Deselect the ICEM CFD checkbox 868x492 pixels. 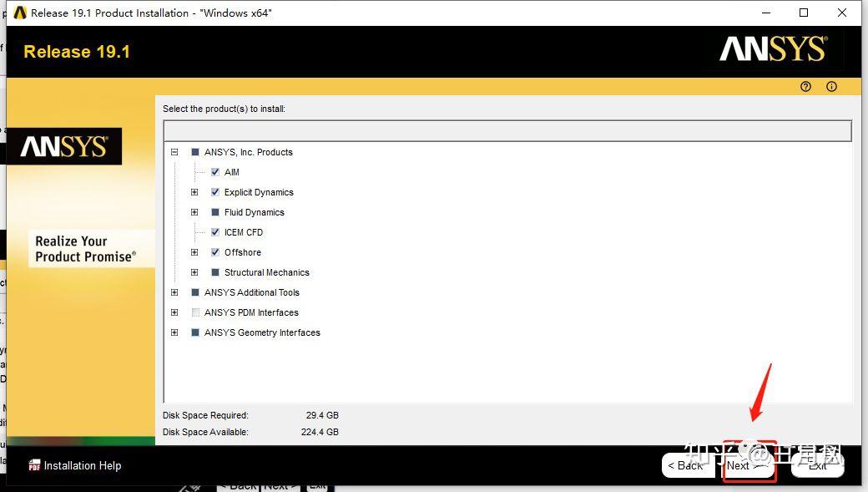pos(215,232)
